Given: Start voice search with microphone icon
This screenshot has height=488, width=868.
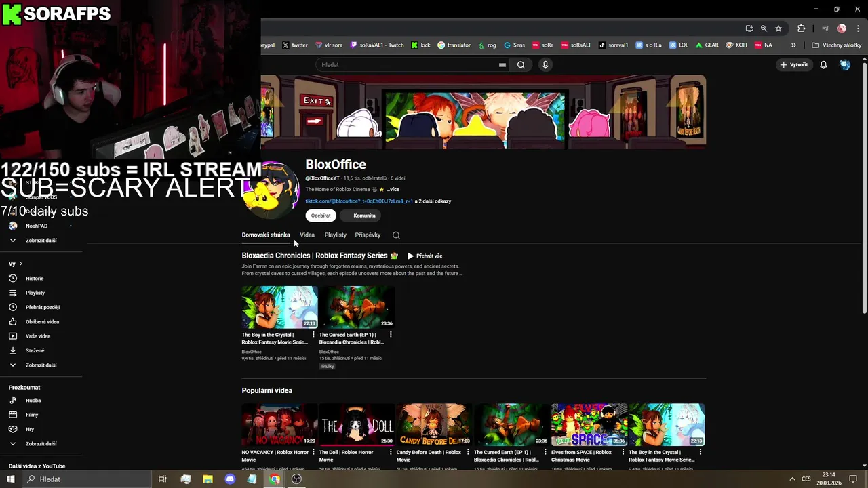Looking at the screenshot, I should point(545,65).
